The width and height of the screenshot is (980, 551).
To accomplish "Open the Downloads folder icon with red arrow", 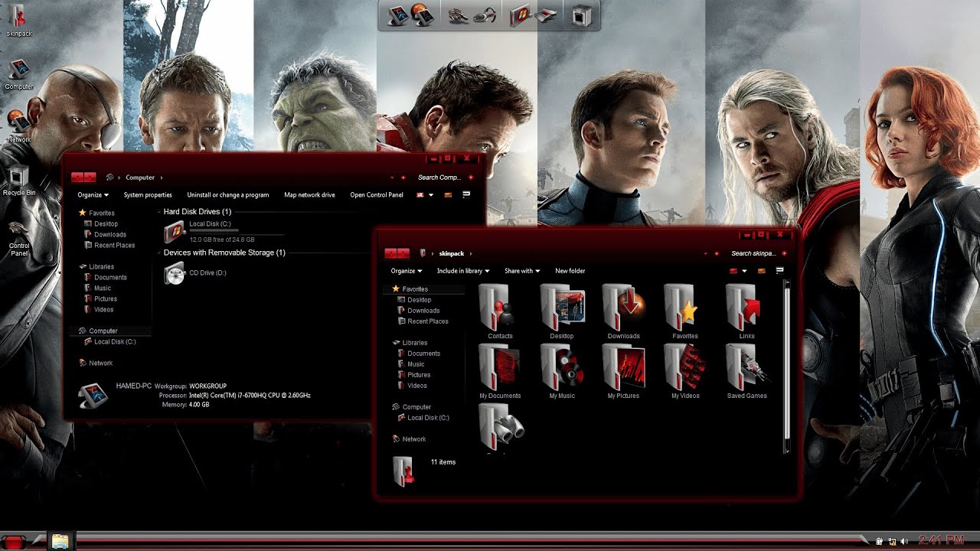I will [623, 311].
